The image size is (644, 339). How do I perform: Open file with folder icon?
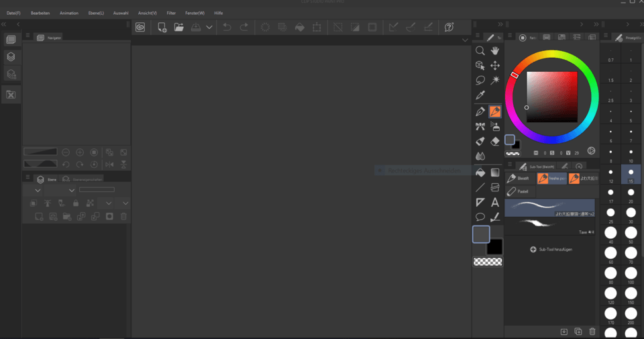coord(178,27)
